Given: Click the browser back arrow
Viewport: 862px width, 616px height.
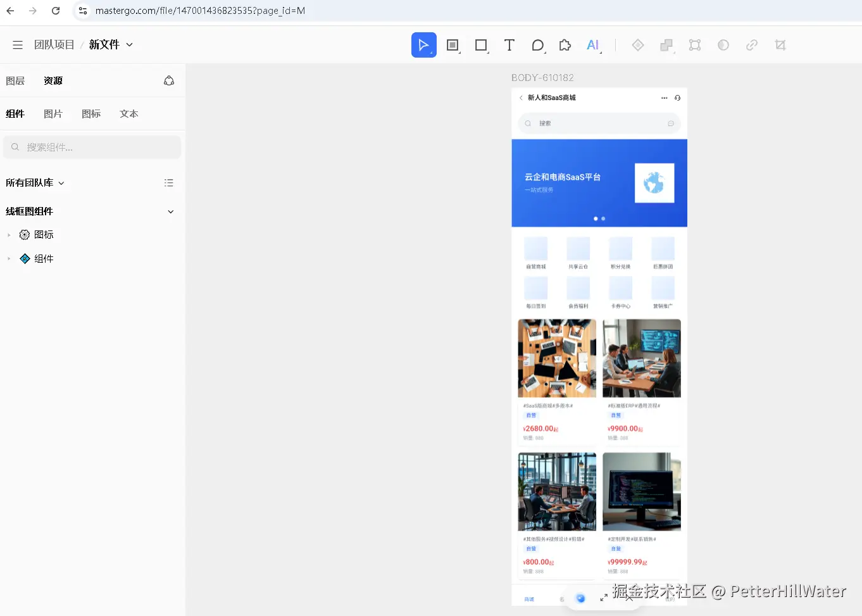Looking at the screenshot, I should pos(10,11).
